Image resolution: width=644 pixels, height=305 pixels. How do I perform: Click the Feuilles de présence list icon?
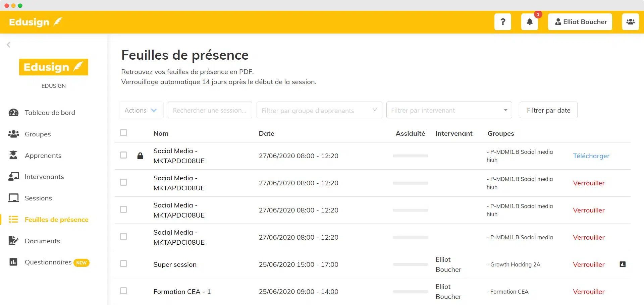coord(13,220)
